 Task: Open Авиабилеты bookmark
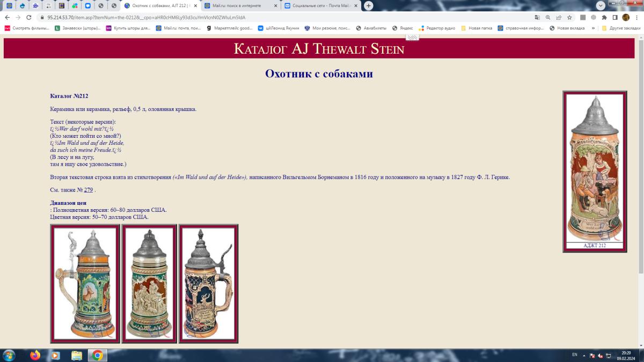pos(371,28)
